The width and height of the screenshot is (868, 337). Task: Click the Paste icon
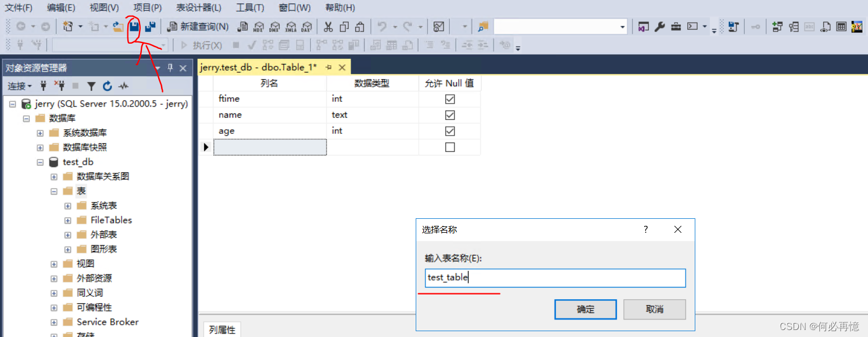pos(360,26)
